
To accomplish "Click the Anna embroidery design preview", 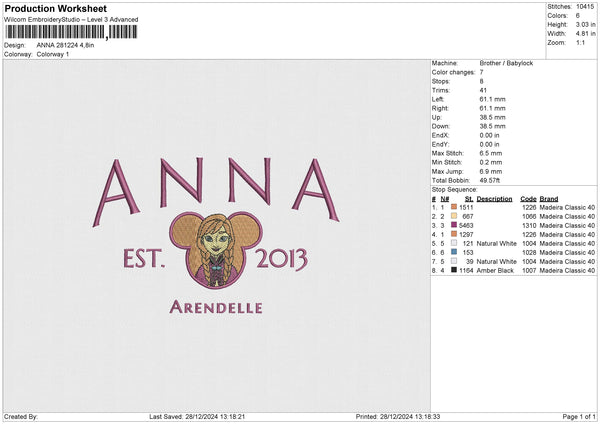I will click(x=216, y=236).
